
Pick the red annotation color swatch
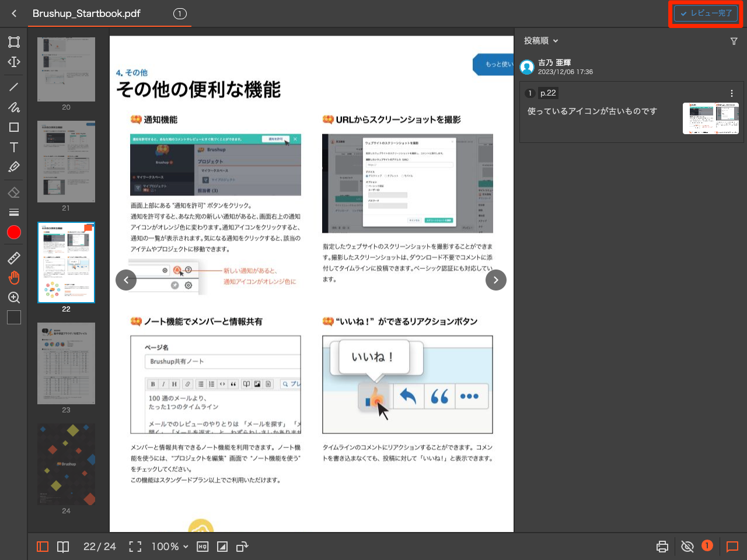tap(13, 232)
